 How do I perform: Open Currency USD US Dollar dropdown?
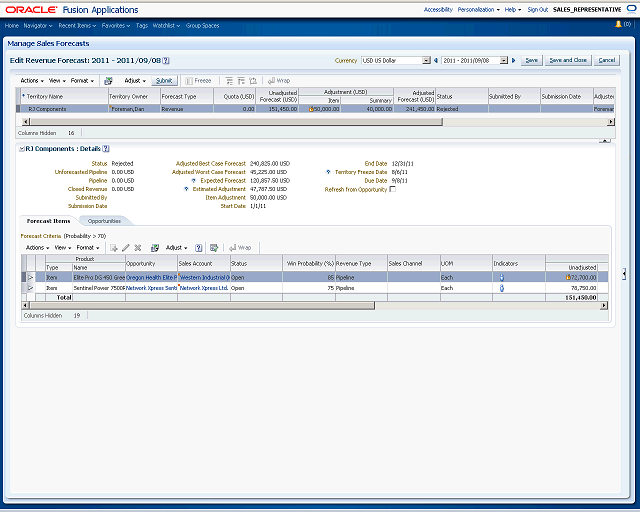(x=426, y=60)
